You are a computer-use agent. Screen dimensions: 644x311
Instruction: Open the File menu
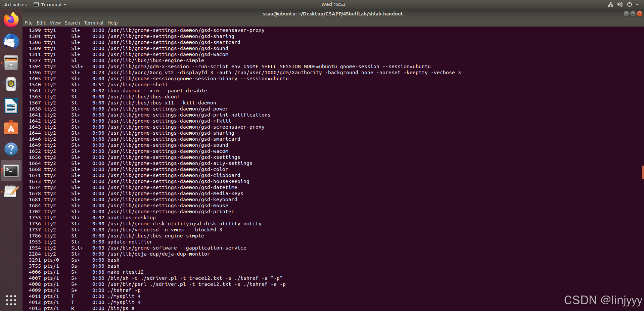click(29, 23)
